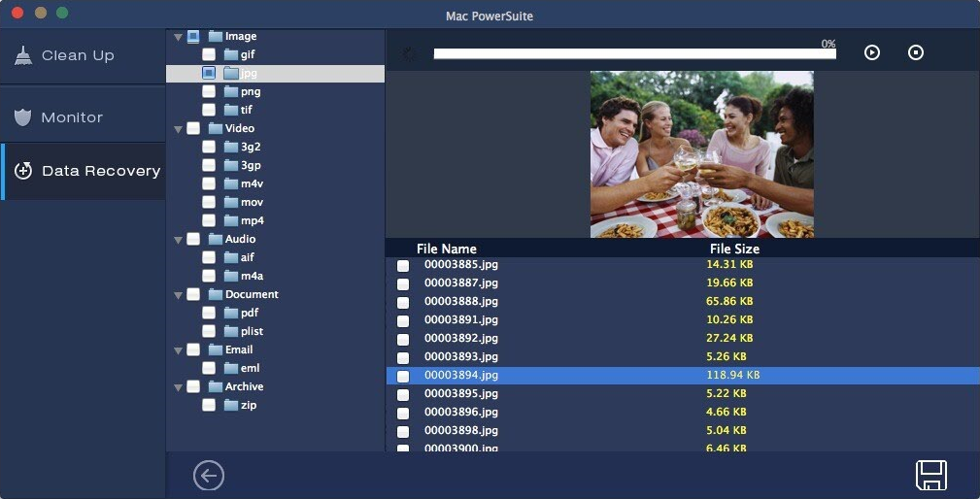Click the aif folder icon
This screenshot has height=499, width=980.
[x=231, y=257]
